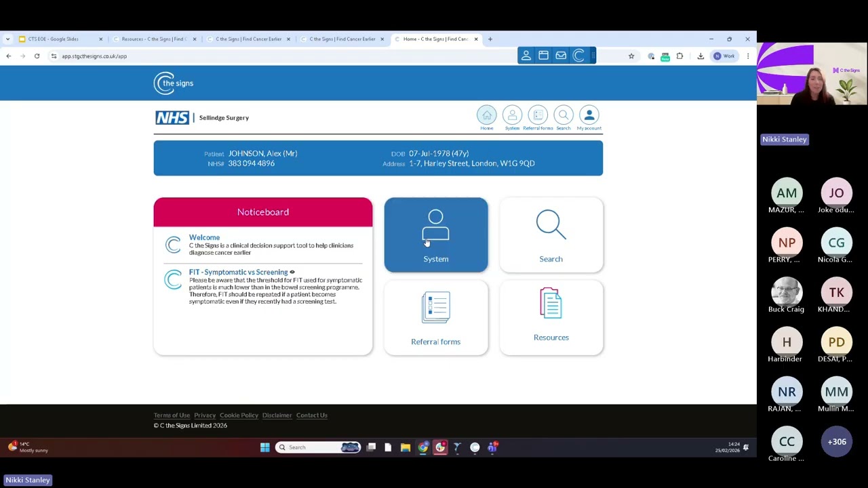Open Contact Us footer link
This screenshot has height=488, width=868.
[x=311, y=415]
